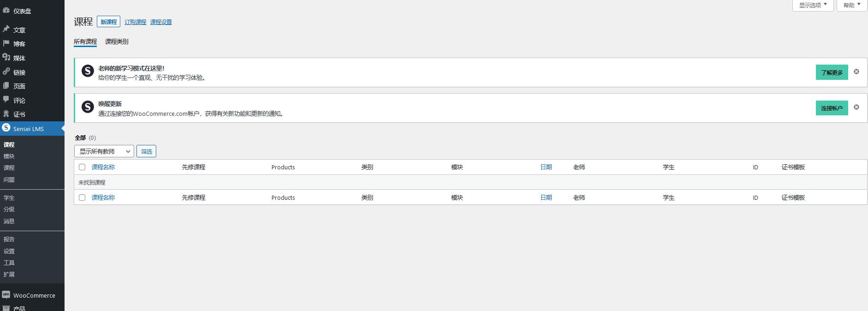
Task: Click the 全部 (0) filter link
Action: click(x=86, y=138)
